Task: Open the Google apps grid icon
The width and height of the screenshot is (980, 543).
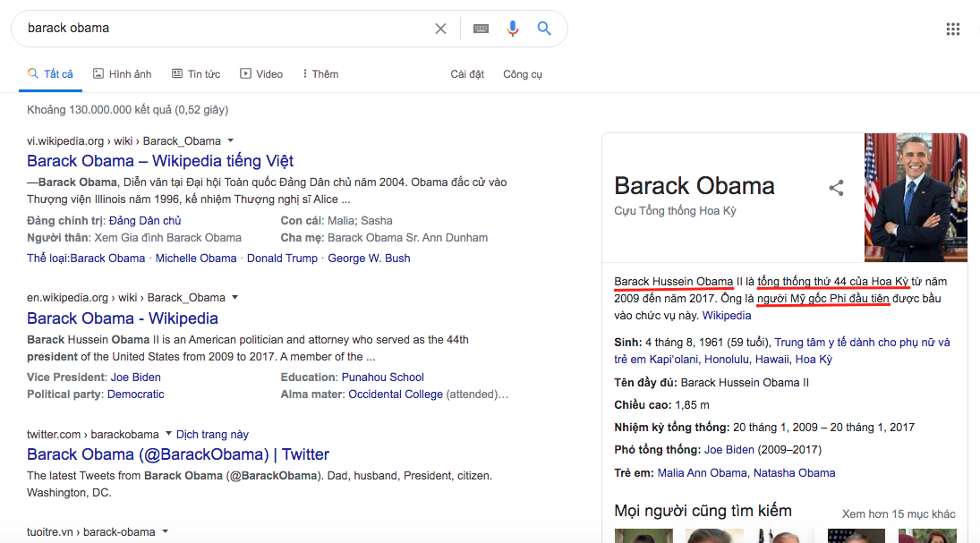Action: tap(952, 29)
